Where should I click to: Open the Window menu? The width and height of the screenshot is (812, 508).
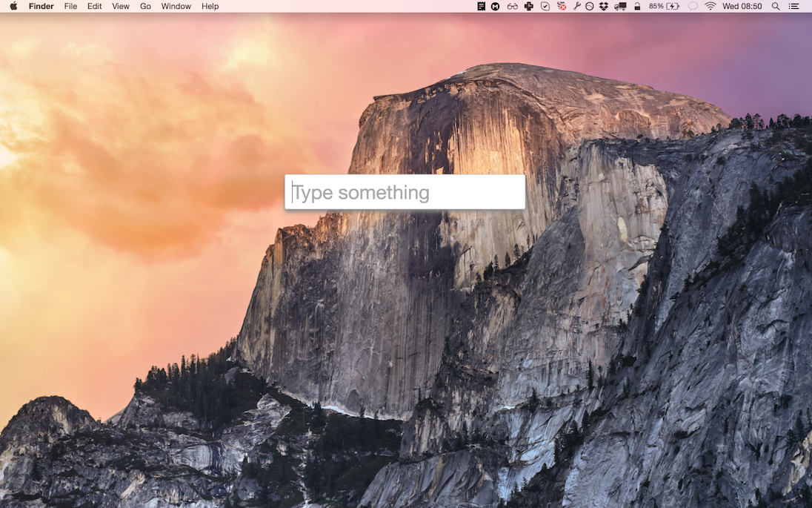coord(176,6)
